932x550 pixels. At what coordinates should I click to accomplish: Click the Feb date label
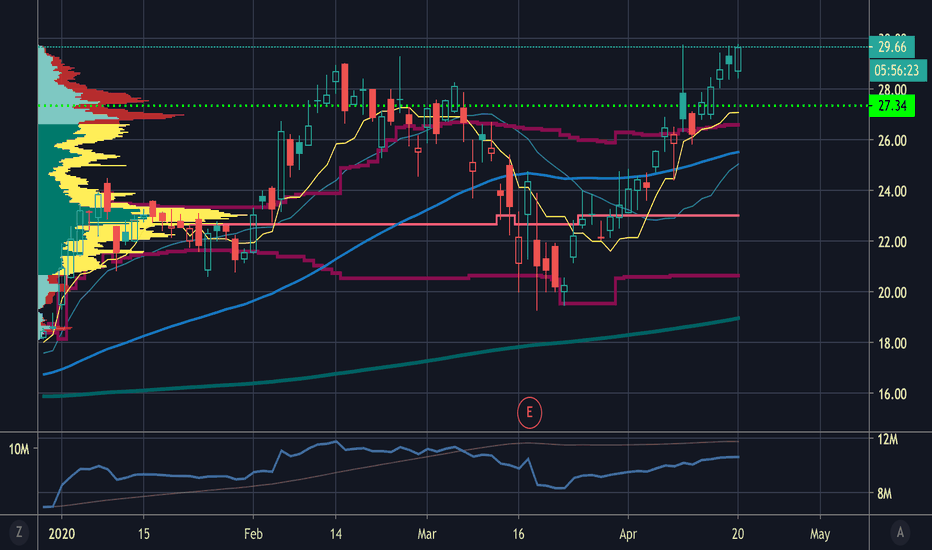point(253,534)
